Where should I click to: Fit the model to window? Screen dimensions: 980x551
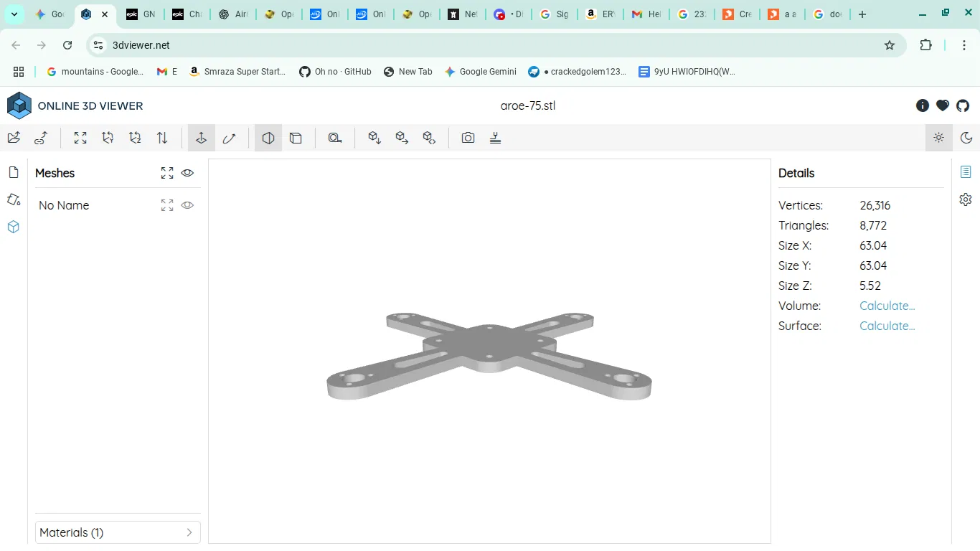coord(80,138)
